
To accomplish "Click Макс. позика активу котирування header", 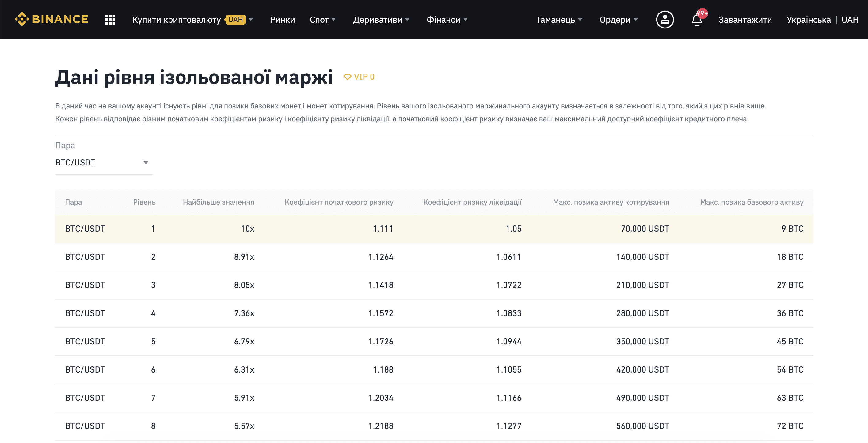I will coord(611,202).
